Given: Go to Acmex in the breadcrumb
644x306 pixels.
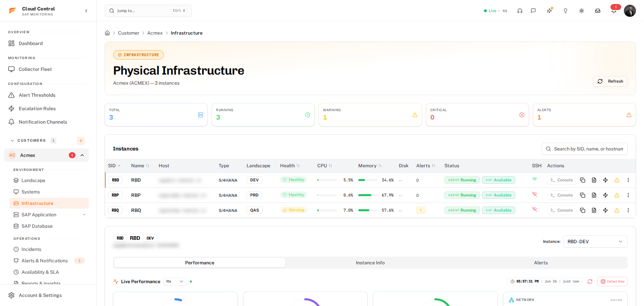Looking at the screenshot, I should point(155,33).
